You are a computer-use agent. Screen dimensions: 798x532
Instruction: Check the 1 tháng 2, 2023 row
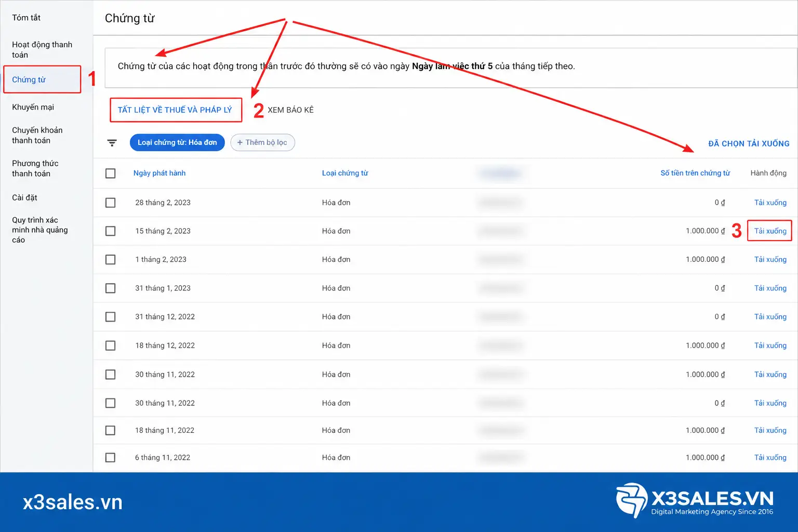coord(111,260)
